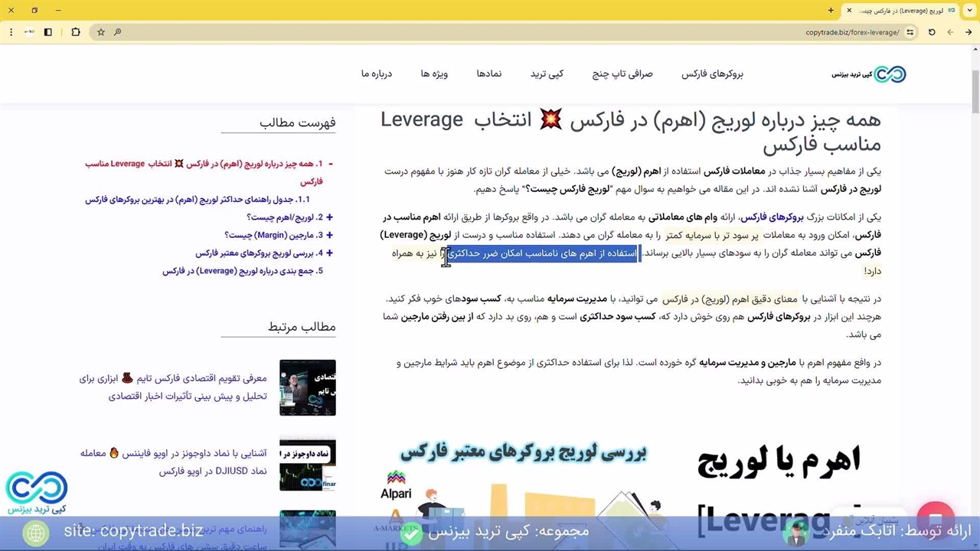The width and height of the screenshot is (980, 551).
Task: Go to صرافی تاپ چنج menu item
Action: [x=622, y=74]
